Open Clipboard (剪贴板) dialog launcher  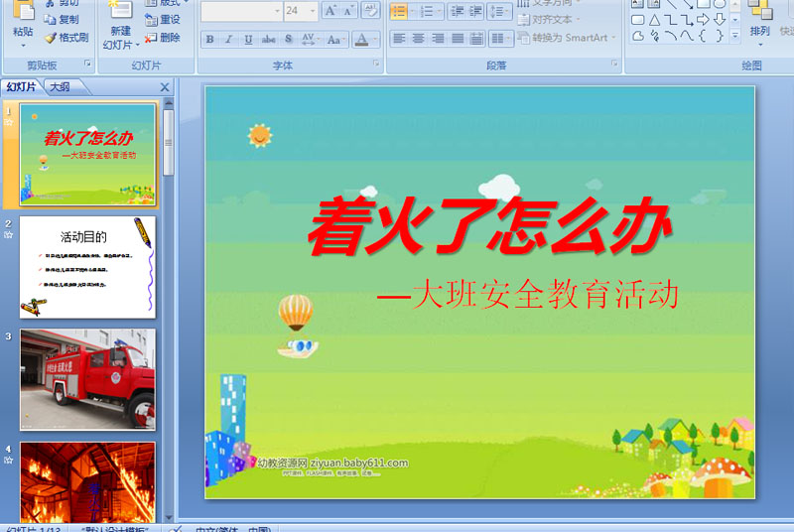pyautogui.click(x=87, y=64)
